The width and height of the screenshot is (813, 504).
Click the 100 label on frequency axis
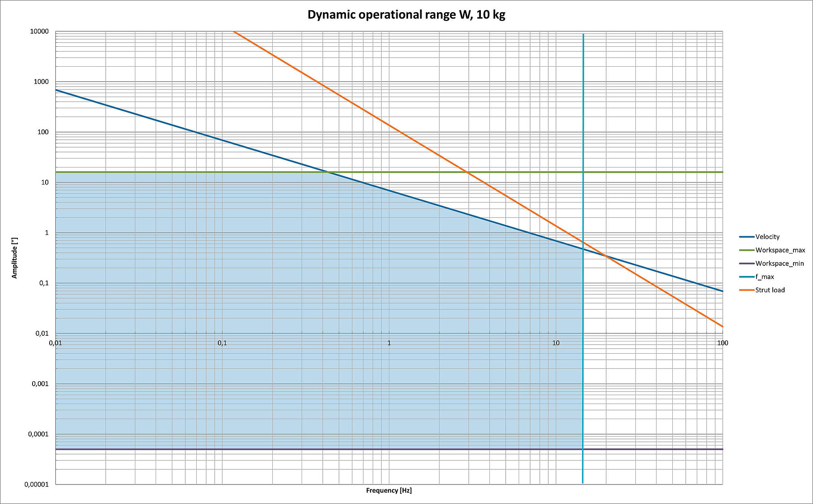(722, 343)
